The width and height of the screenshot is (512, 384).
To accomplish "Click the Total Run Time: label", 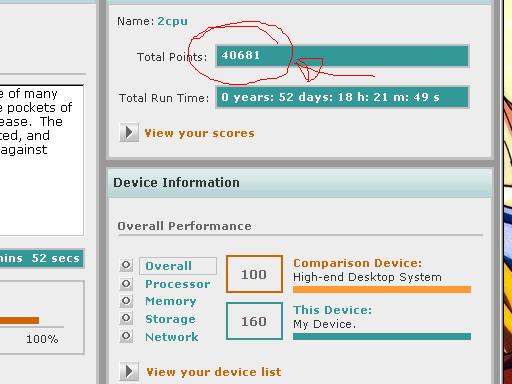I will (164, 98).
